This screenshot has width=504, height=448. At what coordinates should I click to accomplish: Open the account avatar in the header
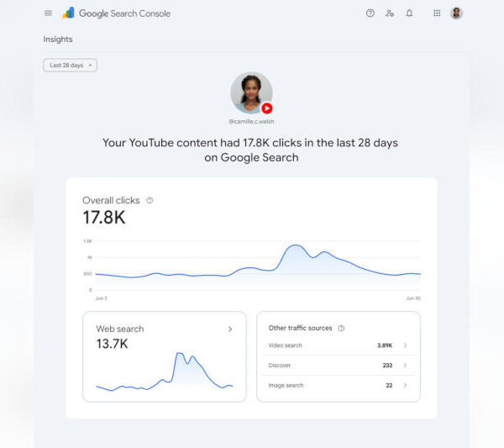click(456, 13)
